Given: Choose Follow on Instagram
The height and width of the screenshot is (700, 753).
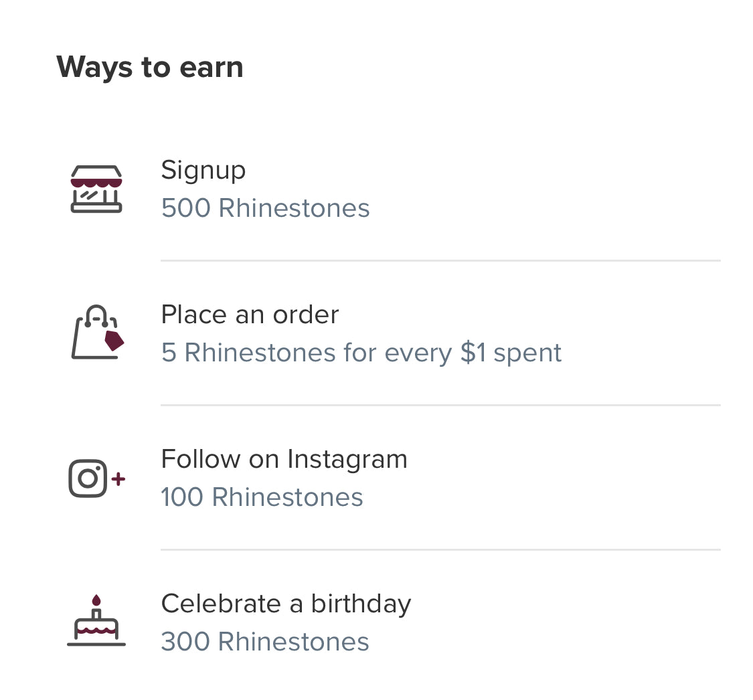Looking at the screenshot, I should [284, 459].
